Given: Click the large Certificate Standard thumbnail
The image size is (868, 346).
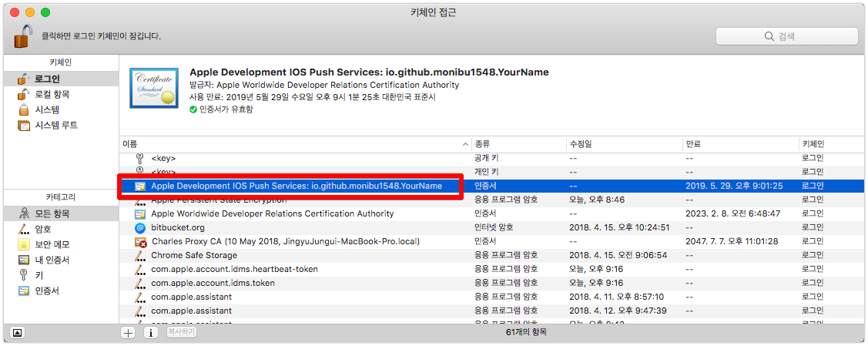Looking at the screenshot, I should [154, 88].
